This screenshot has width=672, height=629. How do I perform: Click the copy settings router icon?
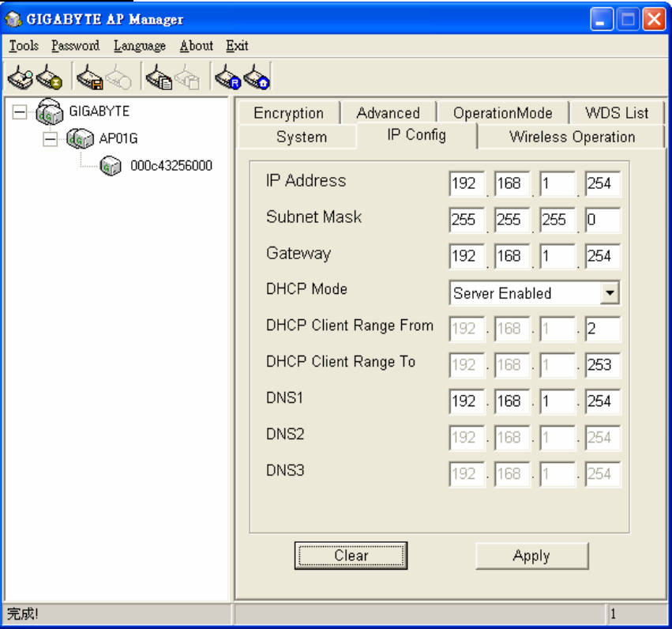click(159, 77)
